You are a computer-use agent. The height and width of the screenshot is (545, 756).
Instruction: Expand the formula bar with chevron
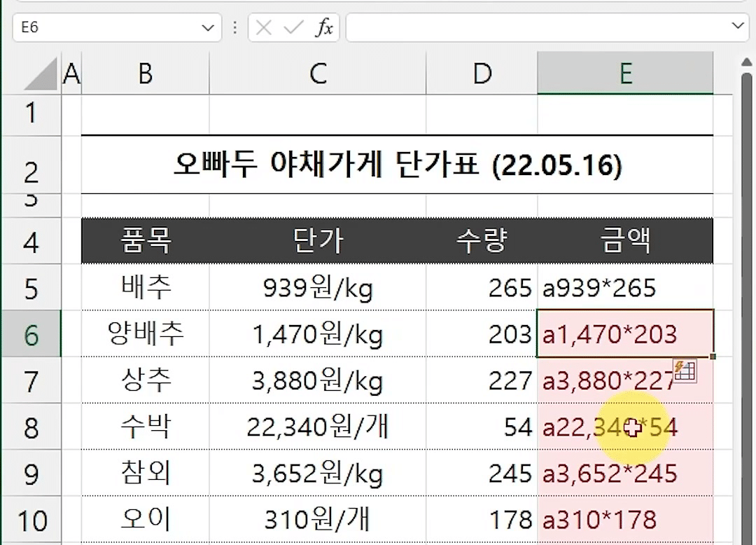click(x=738, y=25)
